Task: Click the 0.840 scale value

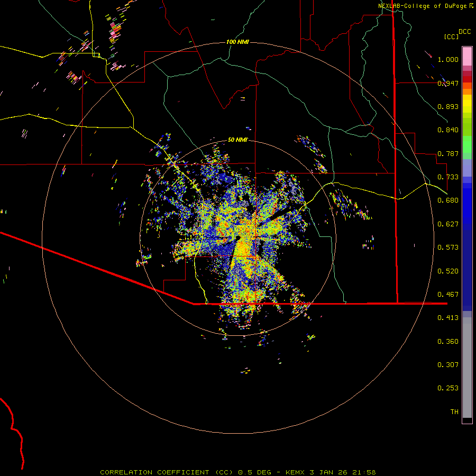Action: tap(448, 130)
